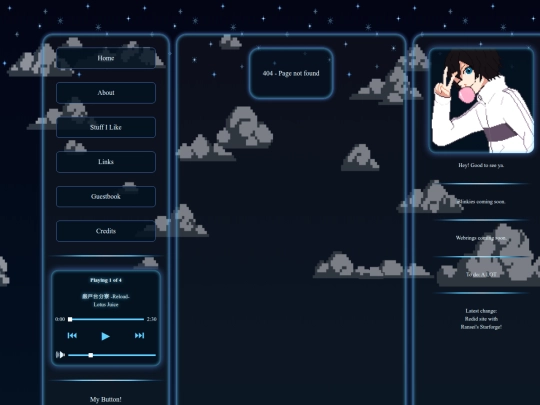Open the Guestbook
The width and height of the screenshot is (540, 405).
(x=106, y=196)
